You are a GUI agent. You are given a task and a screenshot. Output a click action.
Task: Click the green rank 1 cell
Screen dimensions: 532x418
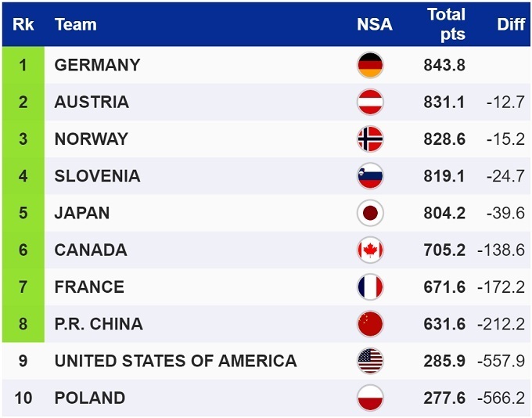pyautogui.click(x=23, y=65)
